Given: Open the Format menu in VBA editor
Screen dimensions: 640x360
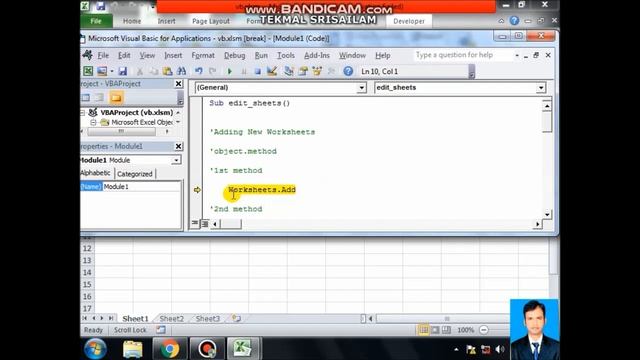Looking at the screenshot, I should pos(203,55).
